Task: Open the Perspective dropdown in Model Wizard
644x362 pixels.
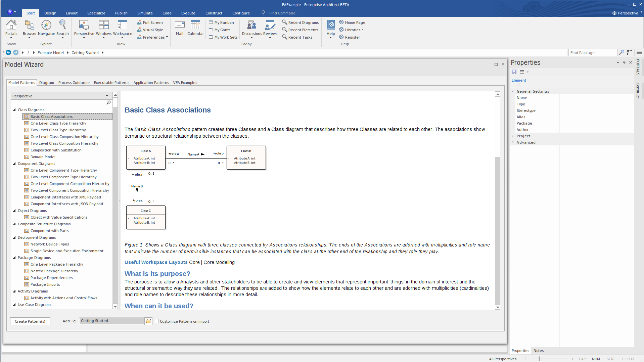Action: (x=60, y=96)
